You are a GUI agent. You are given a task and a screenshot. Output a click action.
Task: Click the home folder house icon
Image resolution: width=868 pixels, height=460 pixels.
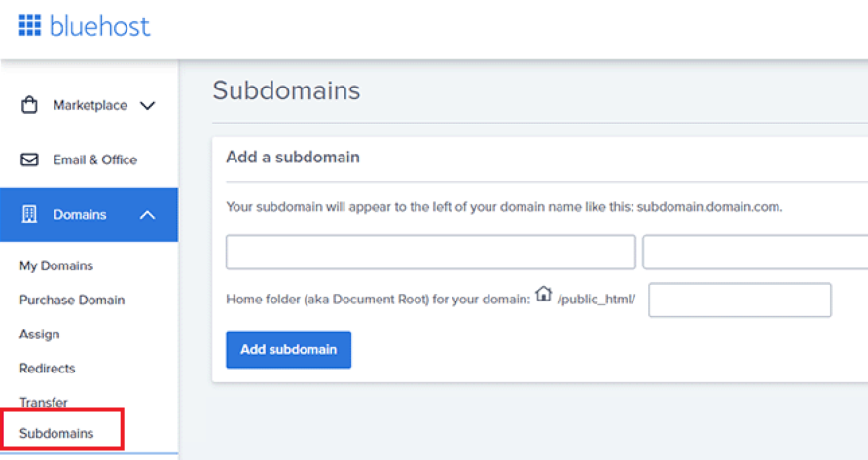click(x=543, y=294)
